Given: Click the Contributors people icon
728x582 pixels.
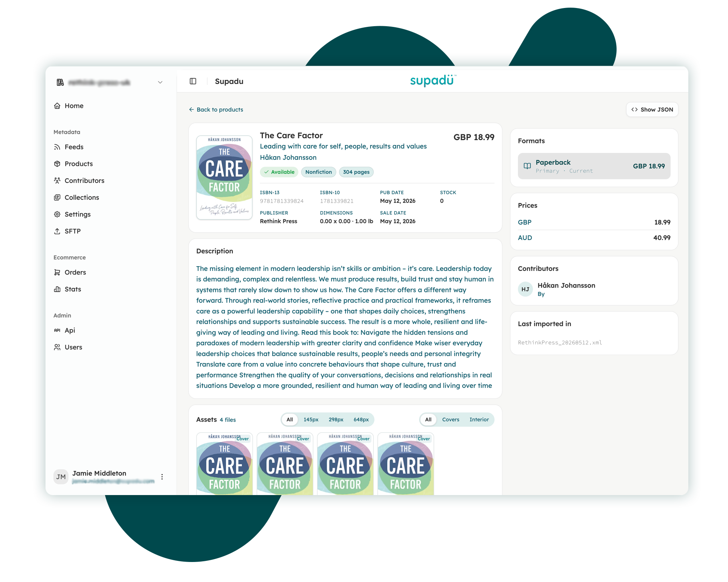Looking at the screenshot, I should [x=57, y=180].
